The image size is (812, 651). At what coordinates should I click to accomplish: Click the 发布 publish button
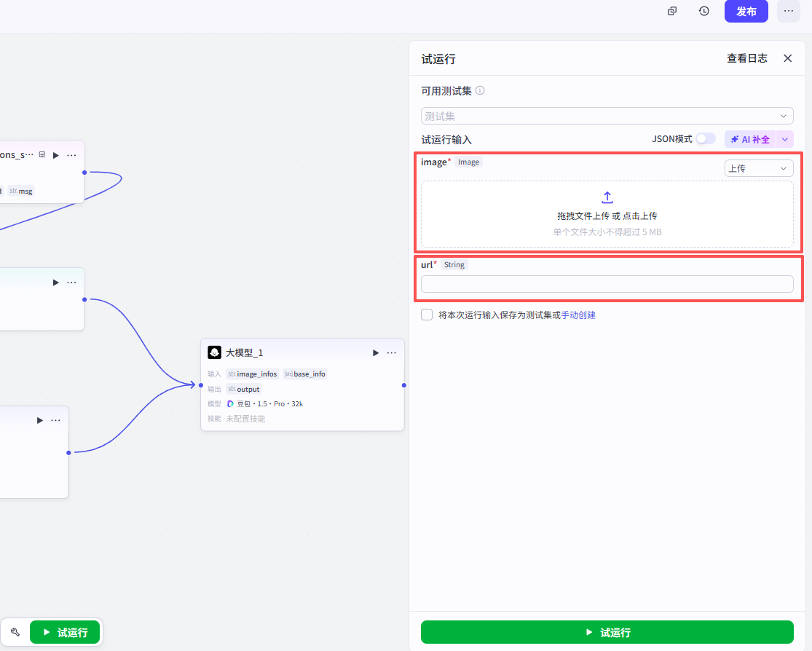pyautogui.click(x=746, y=11)
